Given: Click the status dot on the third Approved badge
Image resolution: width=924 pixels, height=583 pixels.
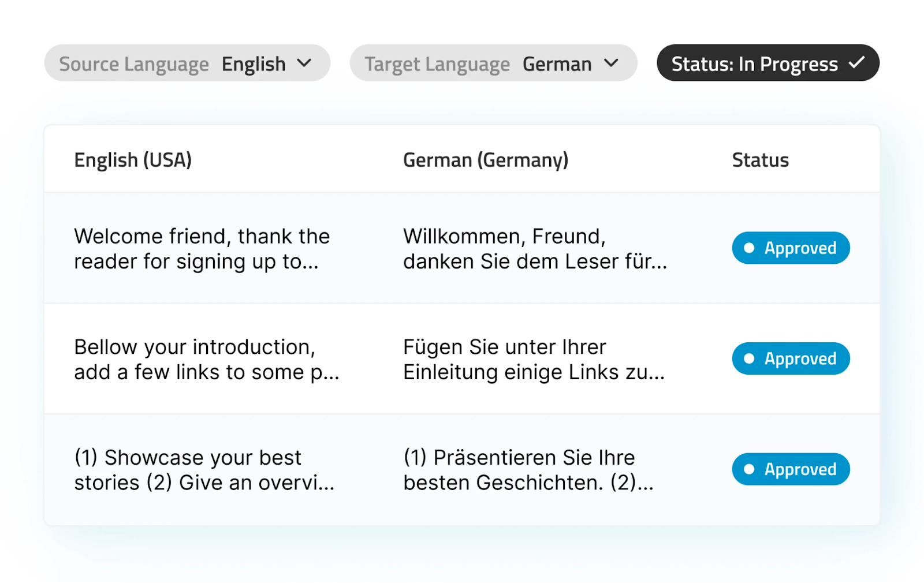Looking at the screenshot, I should tap(749, 469).
